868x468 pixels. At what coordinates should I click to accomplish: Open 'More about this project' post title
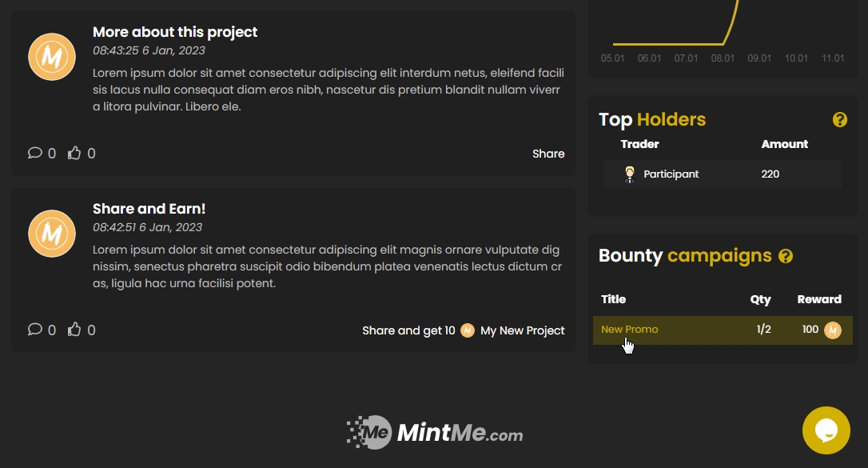175,32
